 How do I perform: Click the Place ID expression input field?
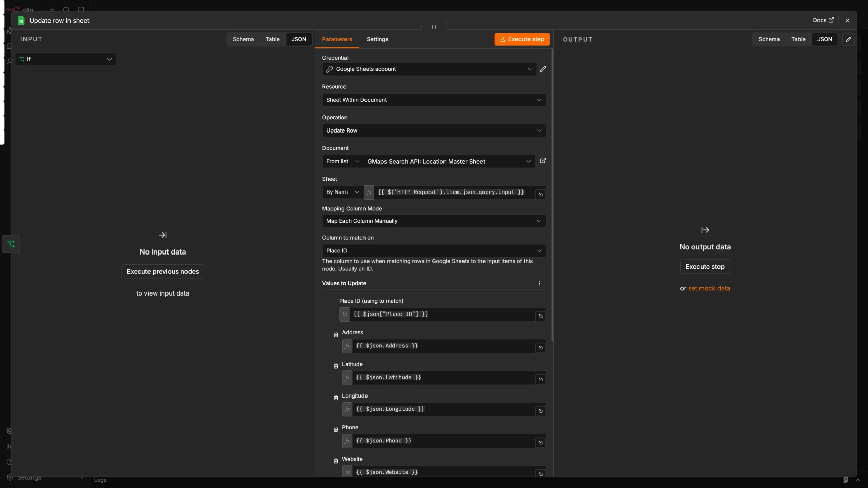click(x=442, y=314)
